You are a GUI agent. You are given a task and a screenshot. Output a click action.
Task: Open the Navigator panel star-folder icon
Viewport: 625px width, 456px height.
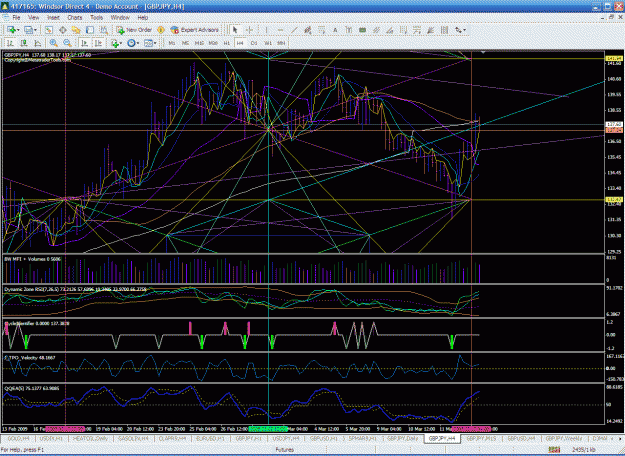[76, 30]
